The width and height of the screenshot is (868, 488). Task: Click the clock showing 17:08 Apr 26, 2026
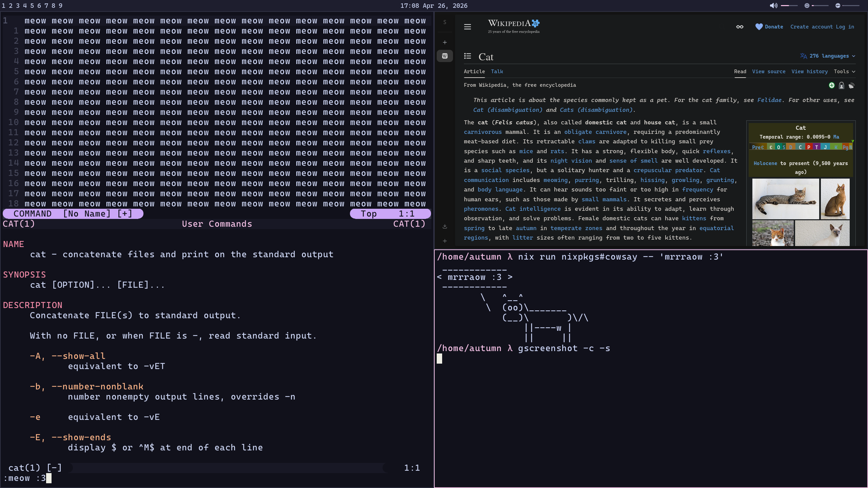click(434, 6)
